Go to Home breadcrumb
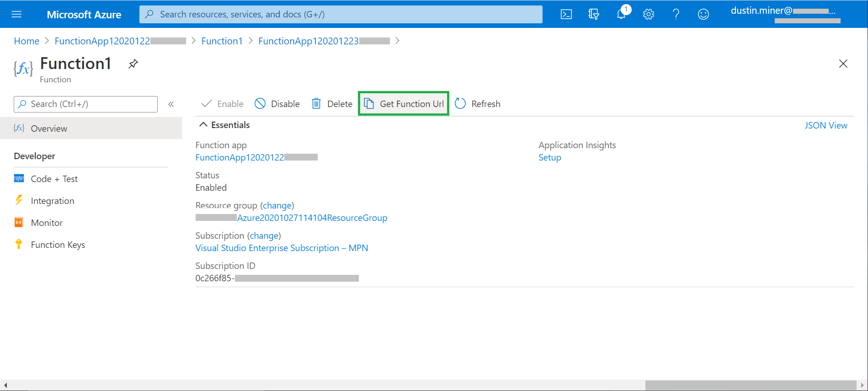868x391 pixels. point(27,41)
